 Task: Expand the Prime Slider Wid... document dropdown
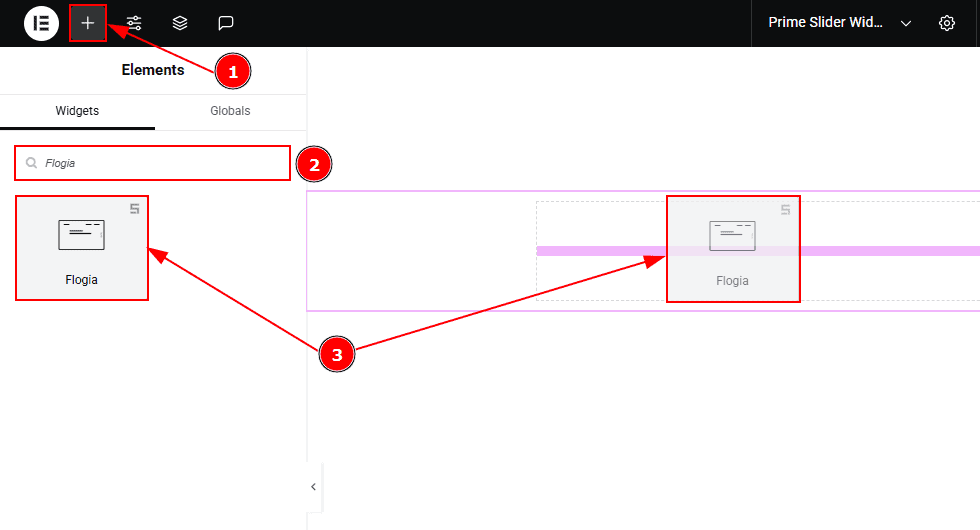pyautogui.click(x=906, y=23)
